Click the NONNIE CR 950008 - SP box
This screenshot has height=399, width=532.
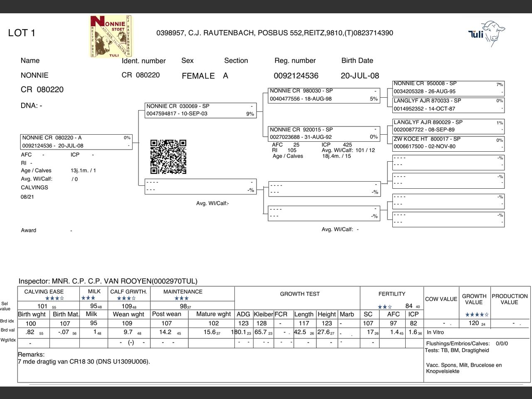coord(448,88)
